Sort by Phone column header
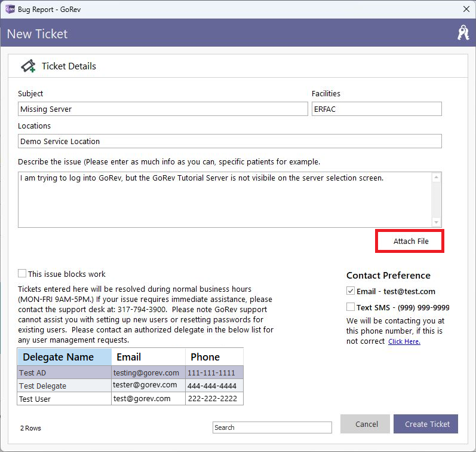 tap(214, 357)
